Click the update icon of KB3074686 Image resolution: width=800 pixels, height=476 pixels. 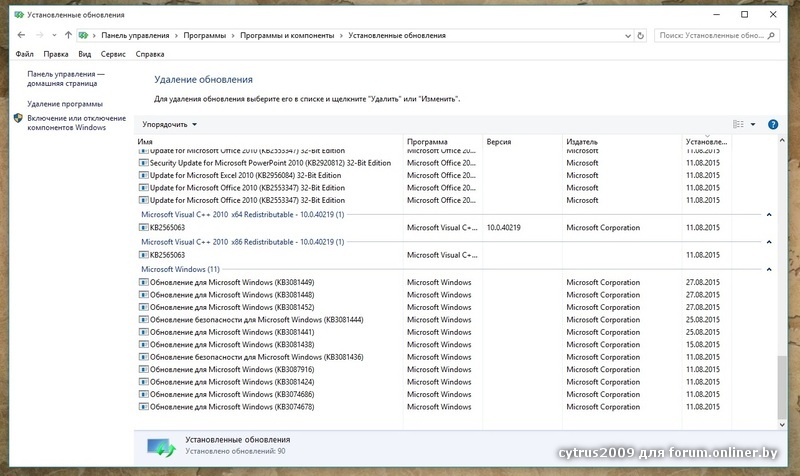point(143,394)
